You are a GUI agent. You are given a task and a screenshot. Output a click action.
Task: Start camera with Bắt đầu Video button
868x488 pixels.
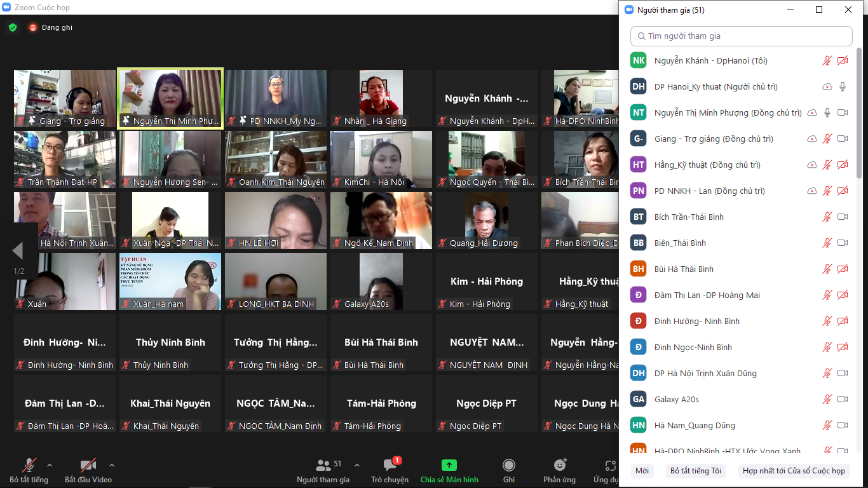[88, 471]
